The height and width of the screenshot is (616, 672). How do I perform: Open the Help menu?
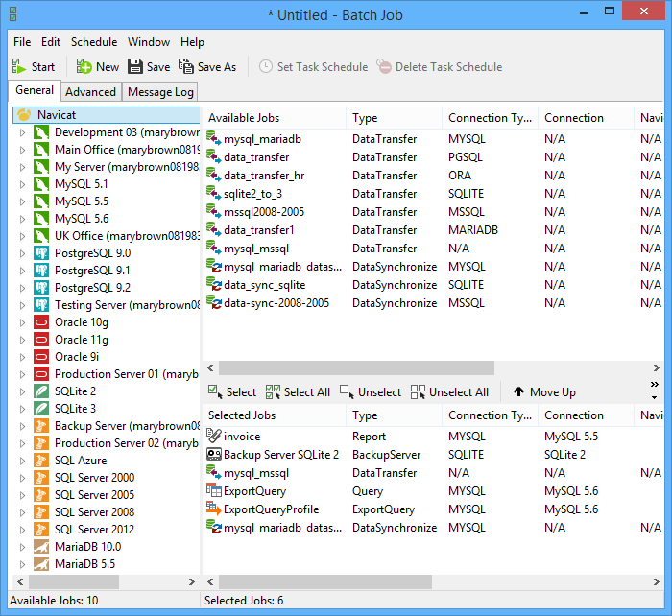pyautogui.click(x=192, y=42)
